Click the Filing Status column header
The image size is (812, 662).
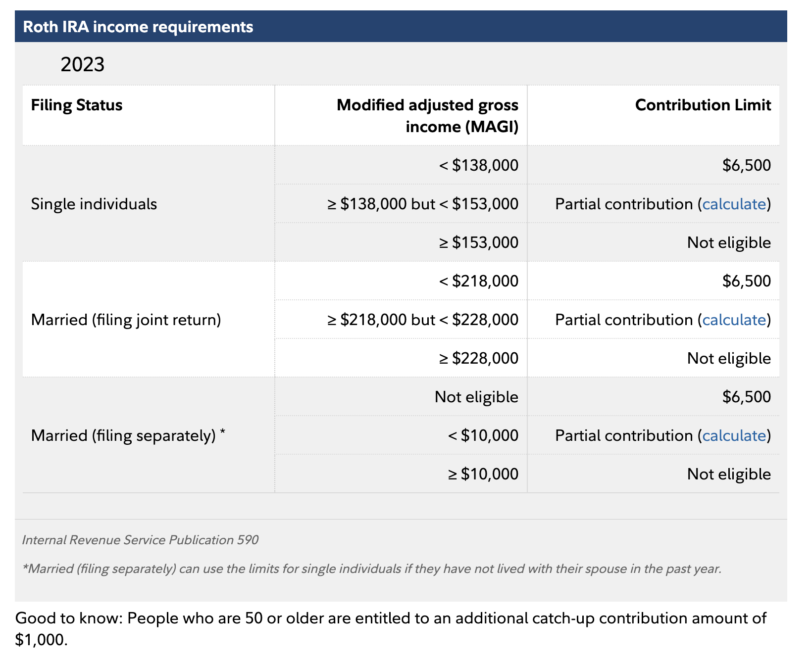pyautogui.click(x=77, y=105)
